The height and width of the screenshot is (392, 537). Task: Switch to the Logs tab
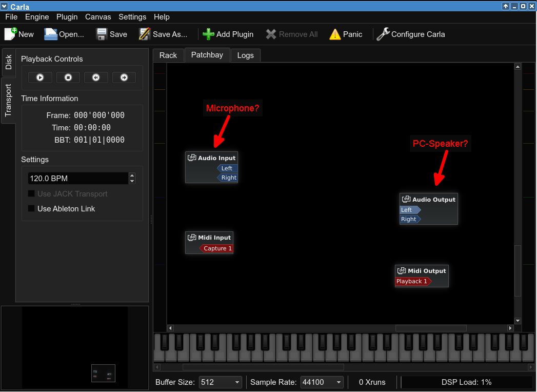point(245,55)
